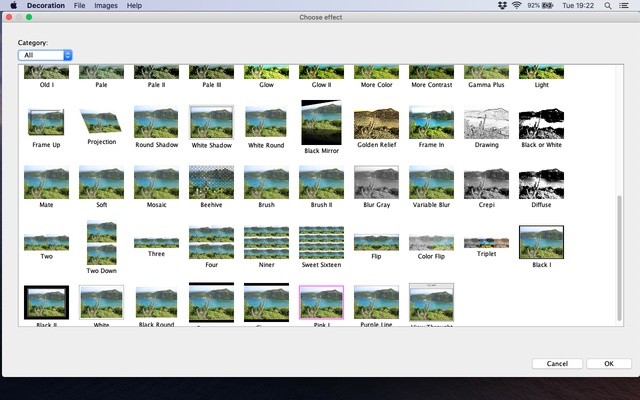This screenshot has height=400, width=640.
Task: Select the Variable Blur effect
Action: [x=431, y=182]
